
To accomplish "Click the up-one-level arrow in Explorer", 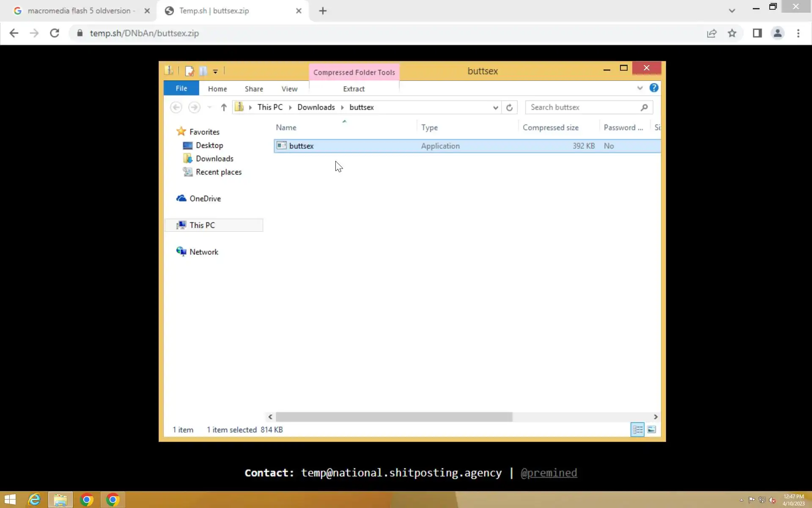I will pos(224,108).
